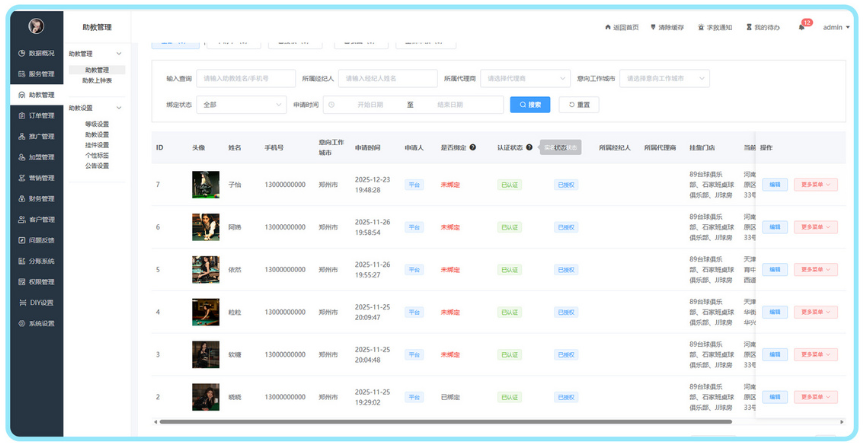866x443 pixels.
Task: Click the notification bell icon
Action: tap(801, 28)
